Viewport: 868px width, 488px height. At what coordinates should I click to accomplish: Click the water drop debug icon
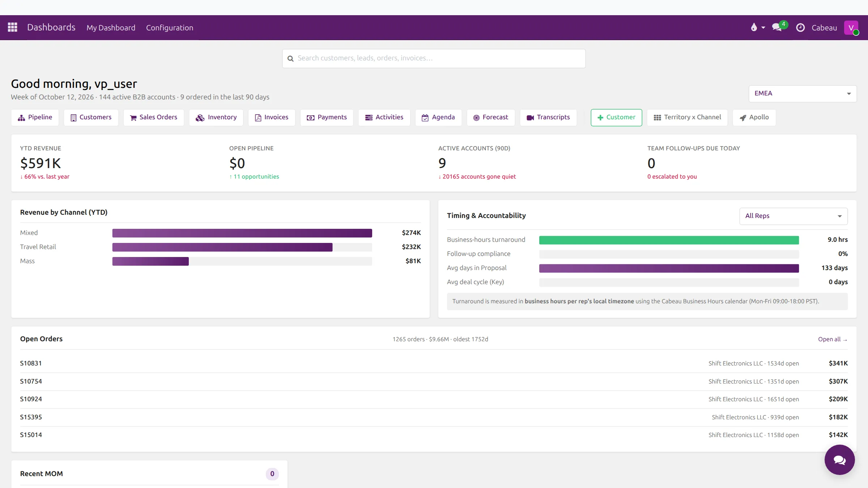tap(754, 27)
